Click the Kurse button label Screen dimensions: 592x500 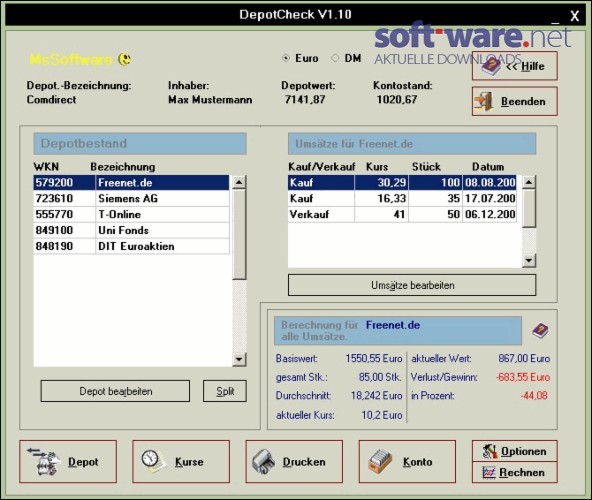click(189, 461)
